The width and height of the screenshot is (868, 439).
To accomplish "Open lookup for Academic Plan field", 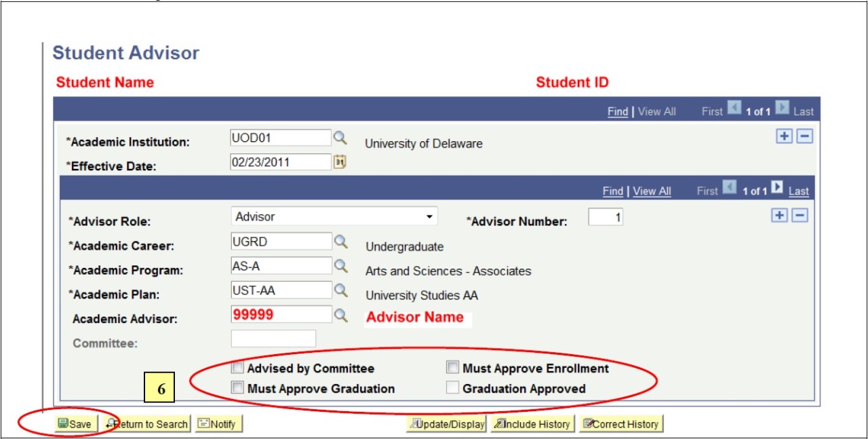I will (340, 290).
